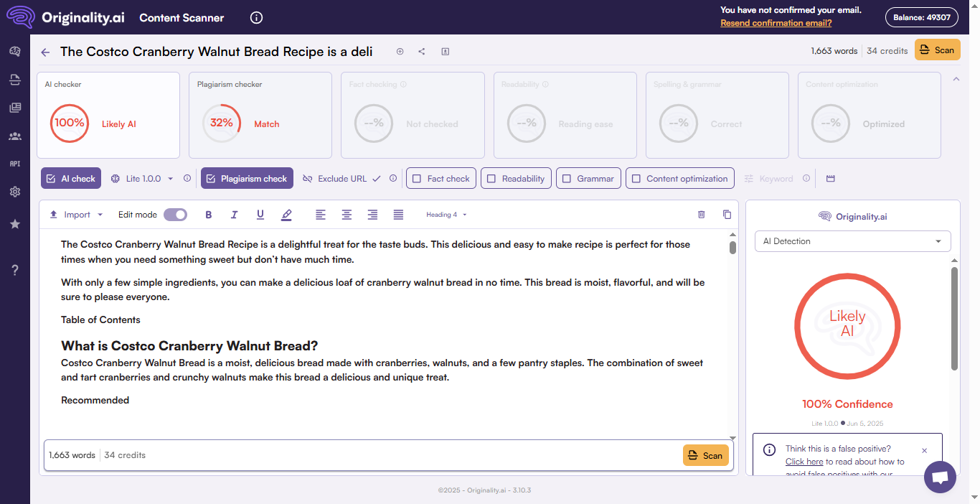Click Resend confirmation email link
Viewport: 980px width, 504px height.
click(x=776, y=23)
